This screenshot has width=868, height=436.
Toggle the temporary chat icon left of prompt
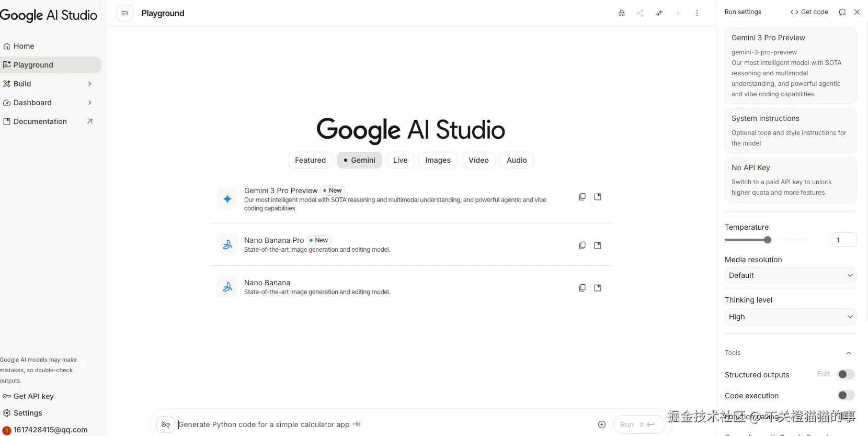pyautogui.click(x=166, y=424)
